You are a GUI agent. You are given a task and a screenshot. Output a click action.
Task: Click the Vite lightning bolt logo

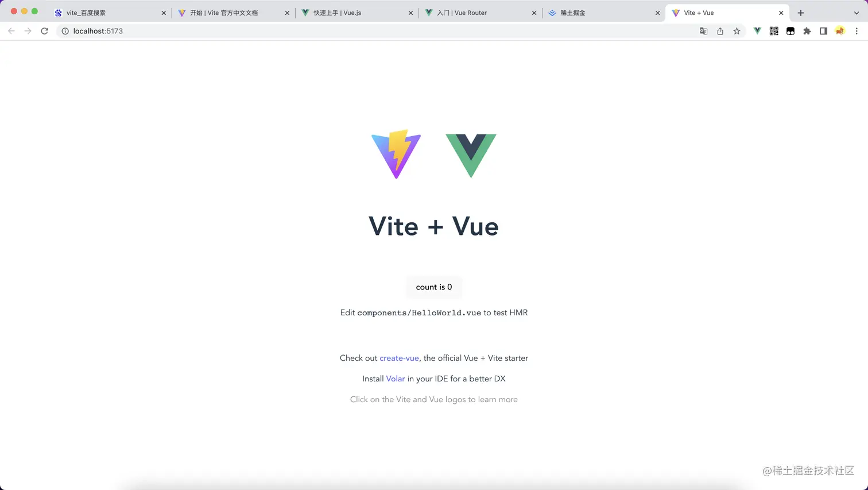click(x=396, y=154)
